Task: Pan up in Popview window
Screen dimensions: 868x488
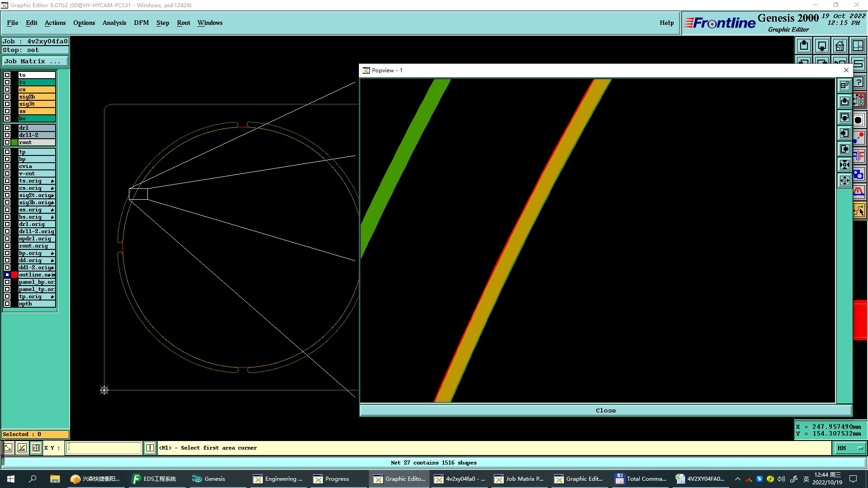Action: (x=844, y=102)
